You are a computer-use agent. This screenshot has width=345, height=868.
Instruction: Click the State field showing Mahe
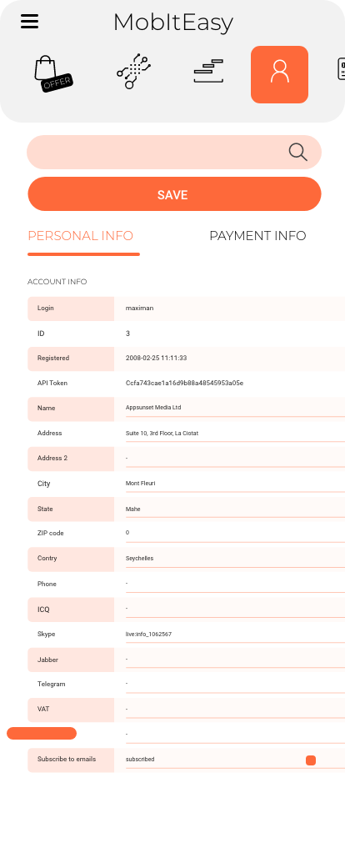[x=235, y=509]
